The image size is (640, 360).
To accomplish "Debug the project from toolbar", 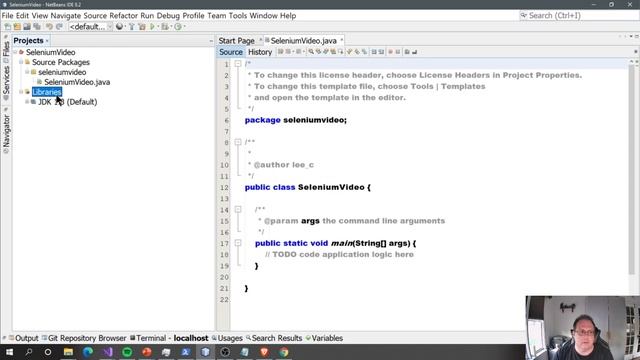I will (164, 27).
